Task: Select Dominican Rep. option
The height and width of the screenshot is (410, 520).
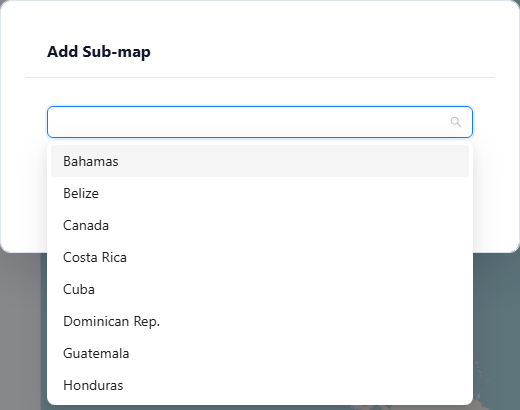Action: (260, 321)
